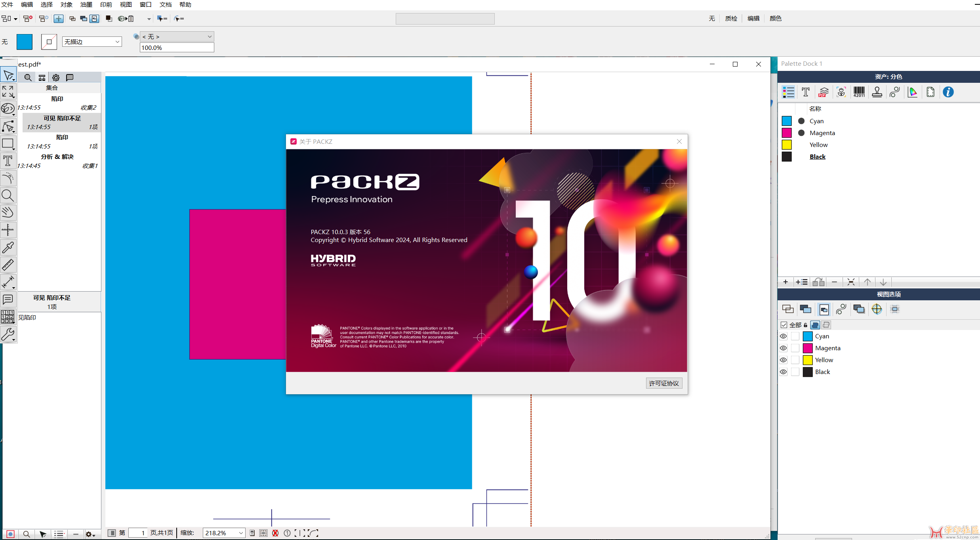Select the Type tool in left toolbar
This screenshot has height=540, width=980.
click(8, 161)
